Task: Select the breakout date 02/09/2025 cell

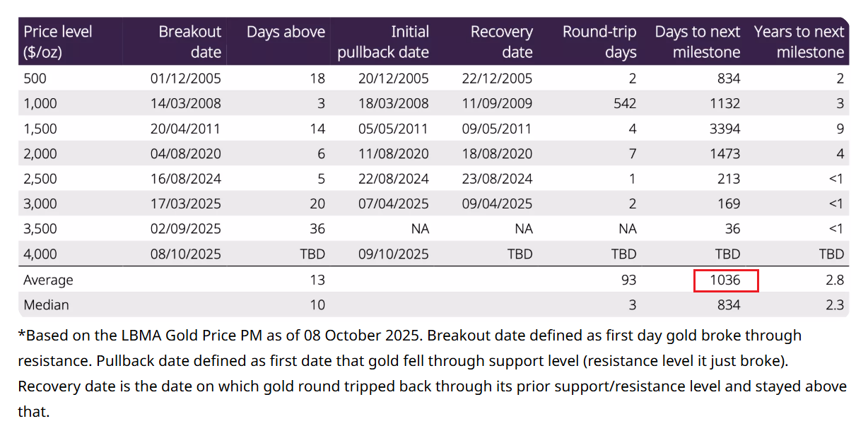Action: click(x=185, y=229)
